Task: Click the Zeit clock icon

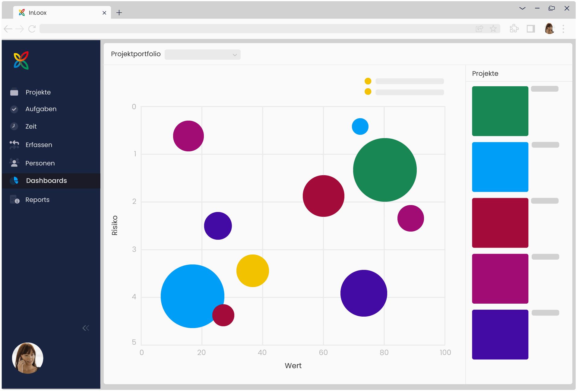Action: (x=14, y=126)
